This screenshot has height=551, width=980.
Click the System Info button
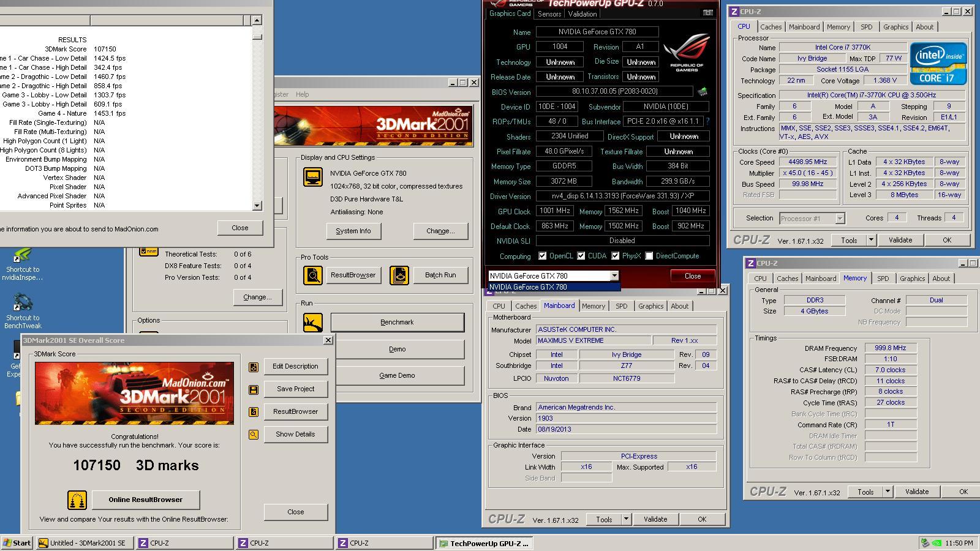pyautogui.click(x=353, y=231)
